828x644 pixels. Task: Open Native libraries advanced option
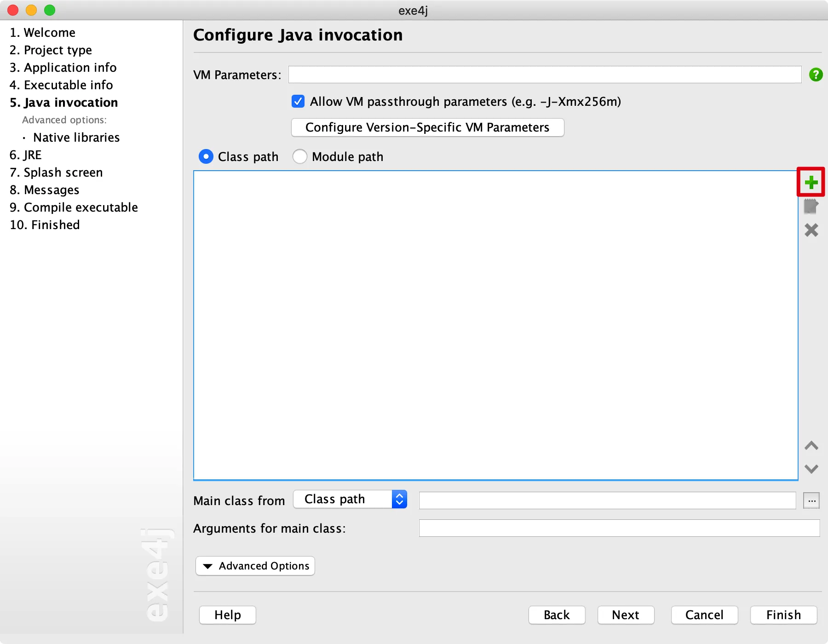tap(76, 138)
